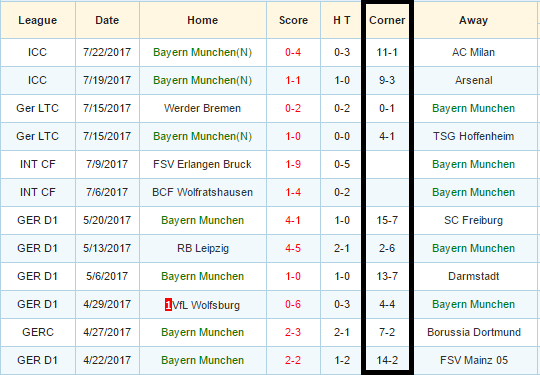Viewport: 540px width, 375px height.
Task: Click the 2-2 score against FSV Mainz 05
Action: (x=293, y=360)
